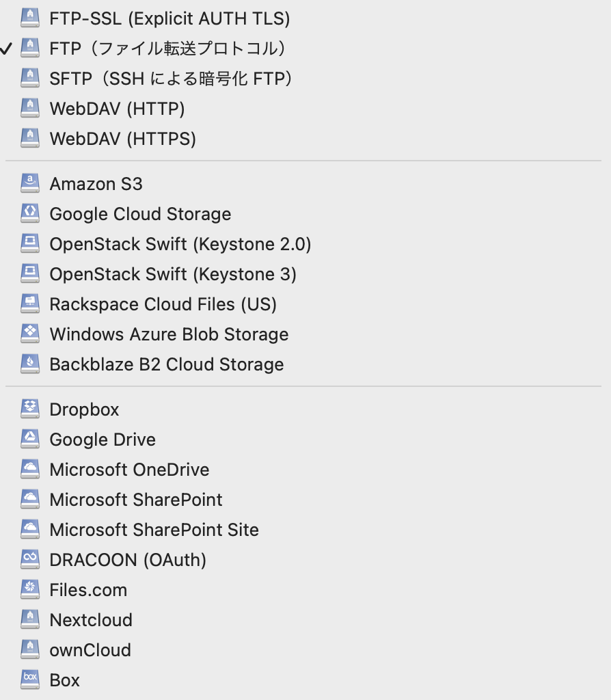Select the Nextcloud connection type
Image resolution: width=611 pixels, height=700 pixels.
point(91,620)
